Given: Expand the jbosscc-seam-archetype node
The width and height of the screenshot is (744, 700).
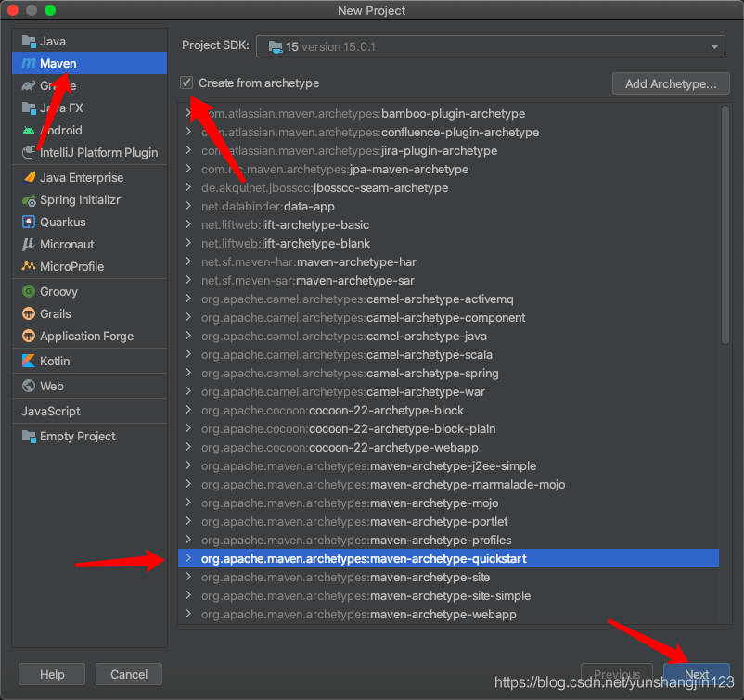Looking at the screenshot, I should click(x=189, y=187).
